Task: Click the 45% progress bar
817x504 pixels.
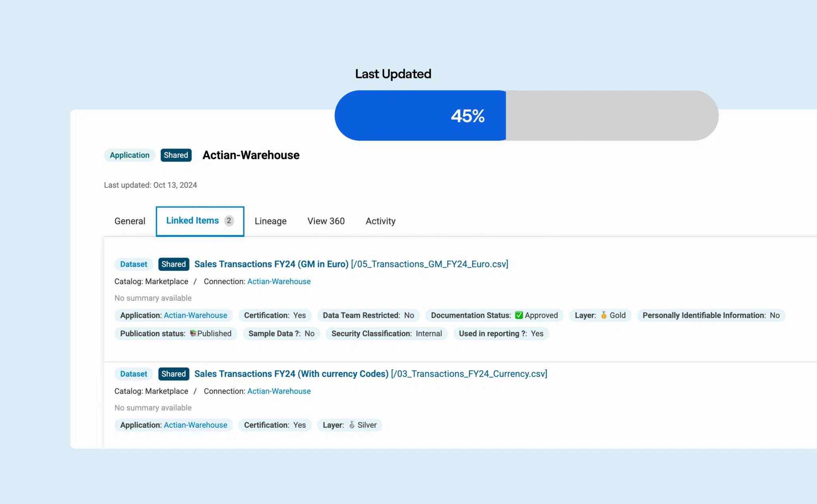Action: [x=467, y=115]
